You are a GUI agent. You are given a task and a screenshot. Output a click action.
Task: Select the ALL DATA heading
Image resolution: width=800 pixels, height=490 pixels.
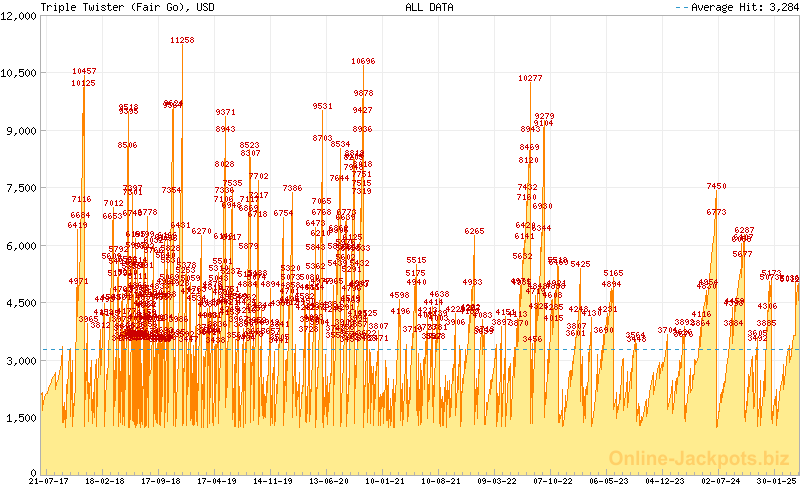pos(429,7)
